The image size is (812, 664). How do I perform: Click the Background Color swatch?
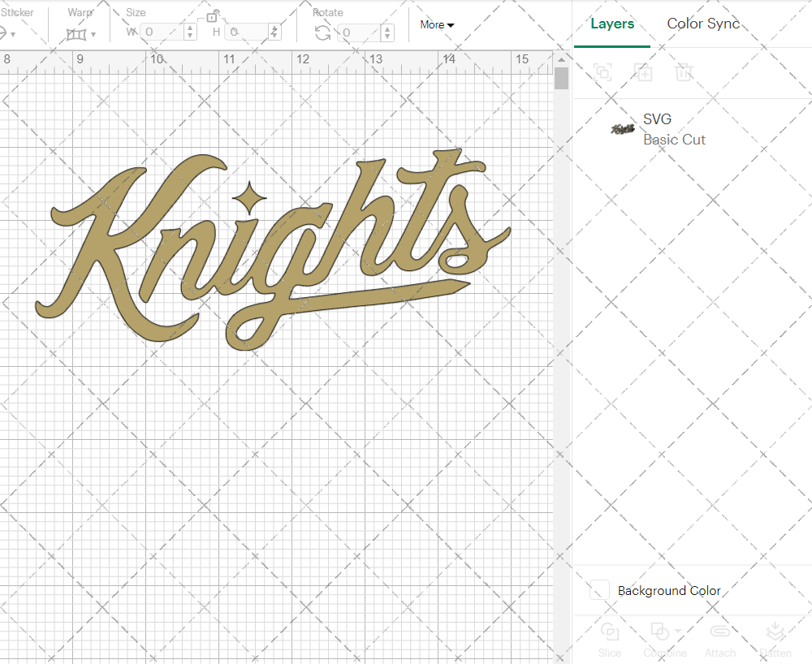(x=598, y=591)
